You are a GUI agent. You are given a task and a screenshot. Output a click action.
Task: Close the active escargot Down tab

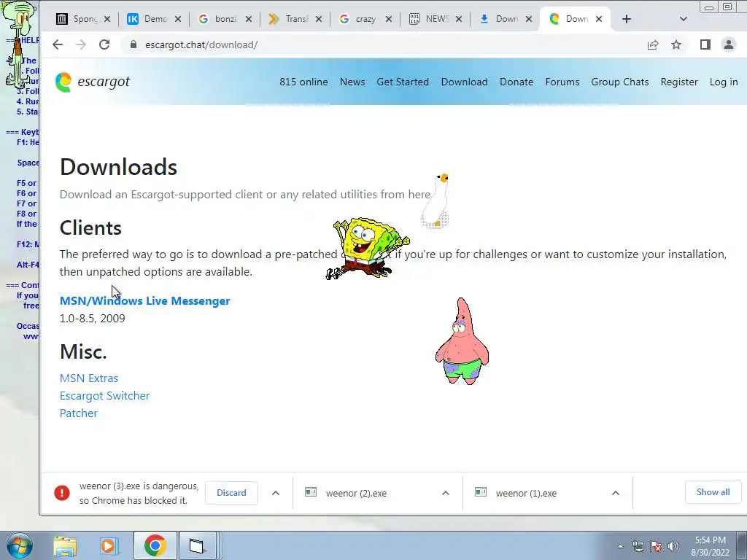point(599,19)
